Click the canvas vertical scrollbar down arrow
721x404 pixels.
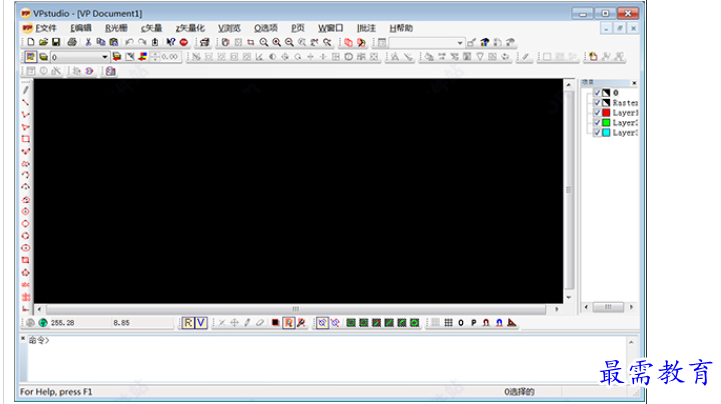tap(569, 297)
